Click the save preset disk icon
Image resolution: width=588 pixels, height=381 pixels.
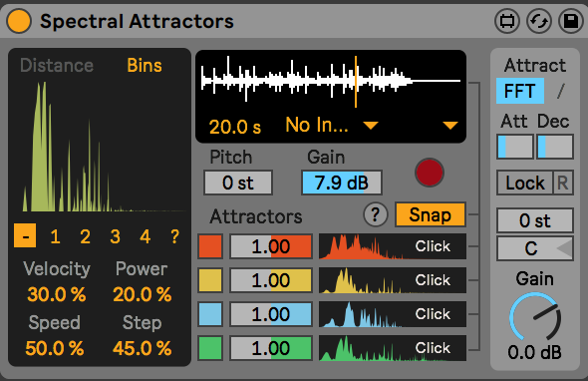coord(571,21)
